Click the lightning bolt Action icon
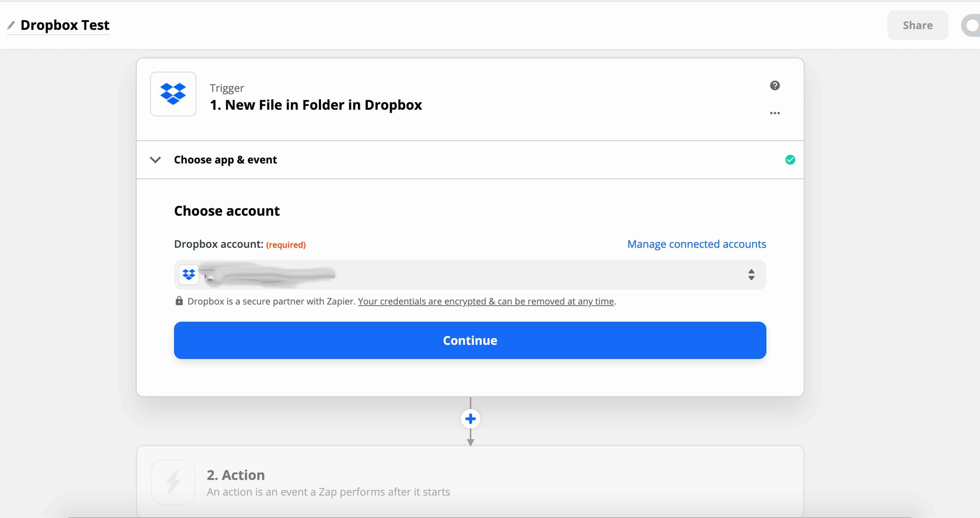Viewport: 980px width, 518px height. [x=173, y=482]
